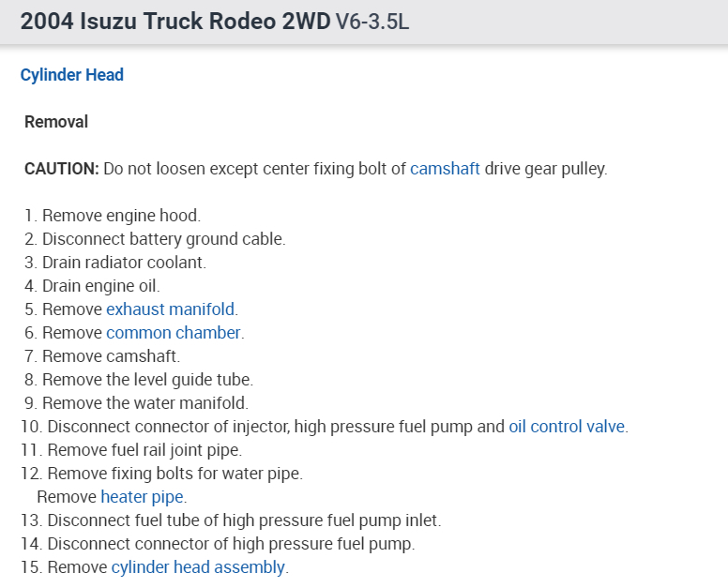Open the cylinder head assembly link
The image size is (728, 588).
[198, 567]
